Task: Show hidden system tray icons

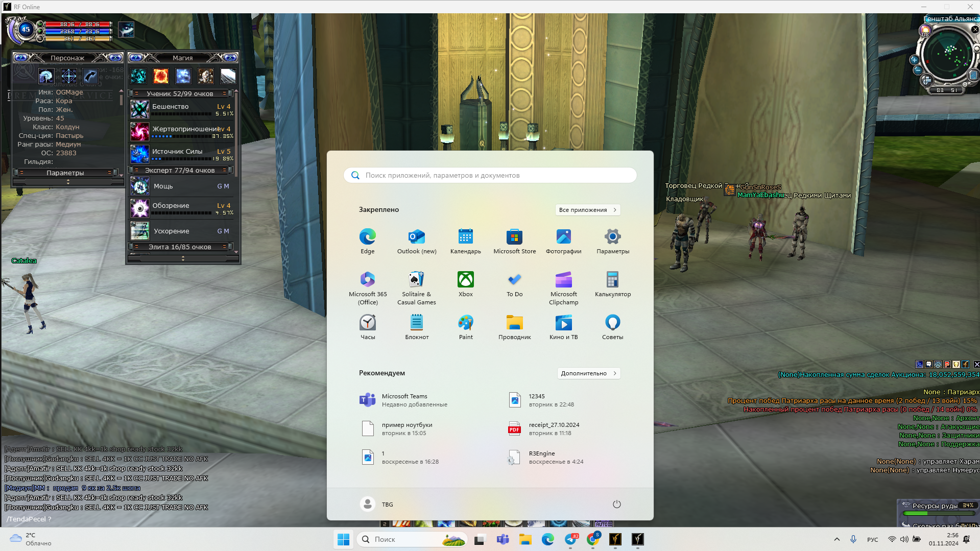Action: click(x=836, y=539)
